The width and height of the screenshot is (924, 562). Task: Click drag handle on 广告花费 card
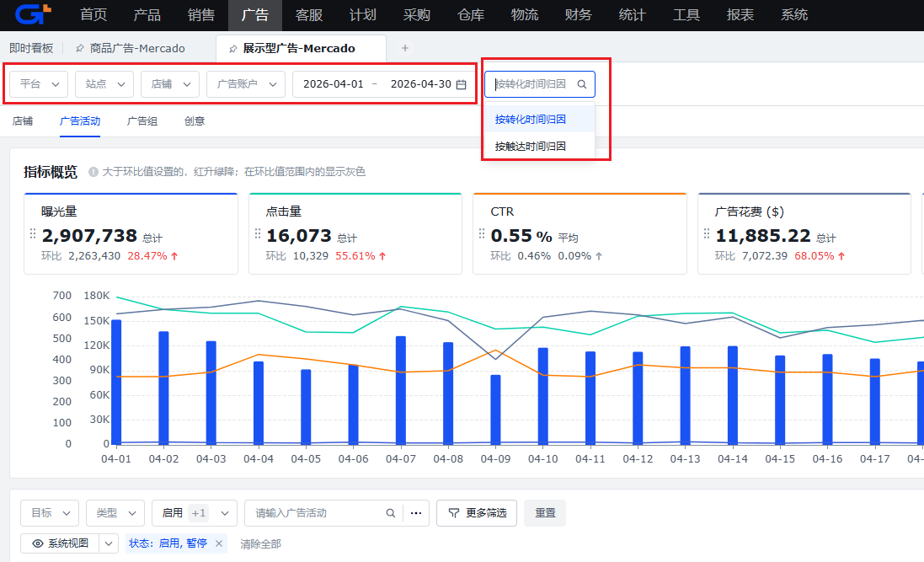707,234
